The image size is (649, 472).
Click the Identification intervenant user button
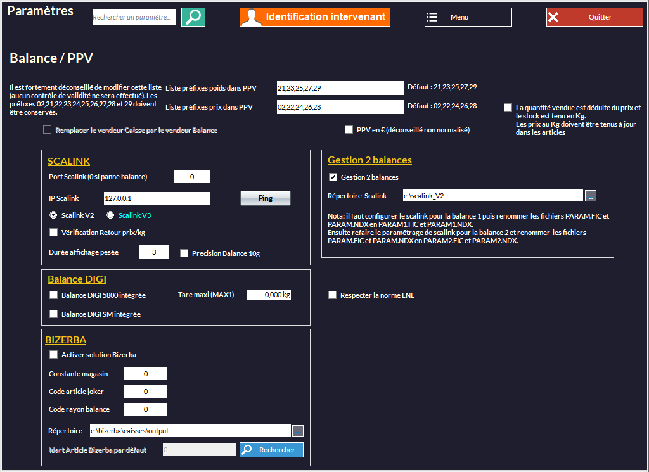click(x=315, y=18)
